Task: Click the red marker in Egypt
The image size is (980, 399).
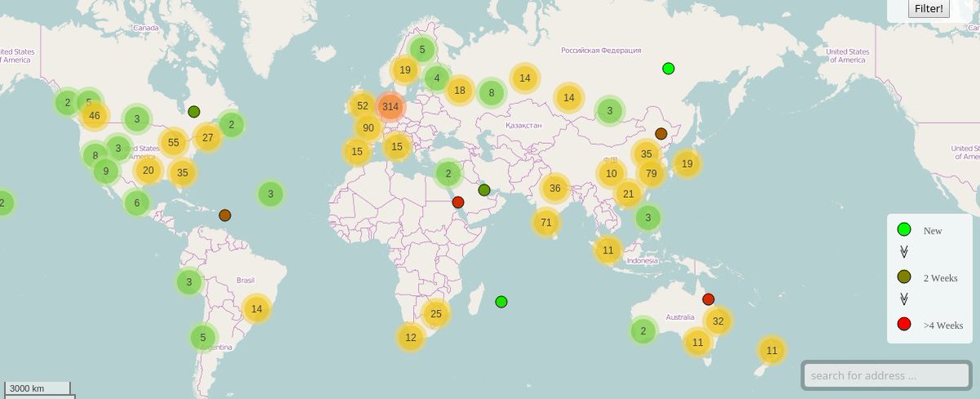Action: (458, 202)
